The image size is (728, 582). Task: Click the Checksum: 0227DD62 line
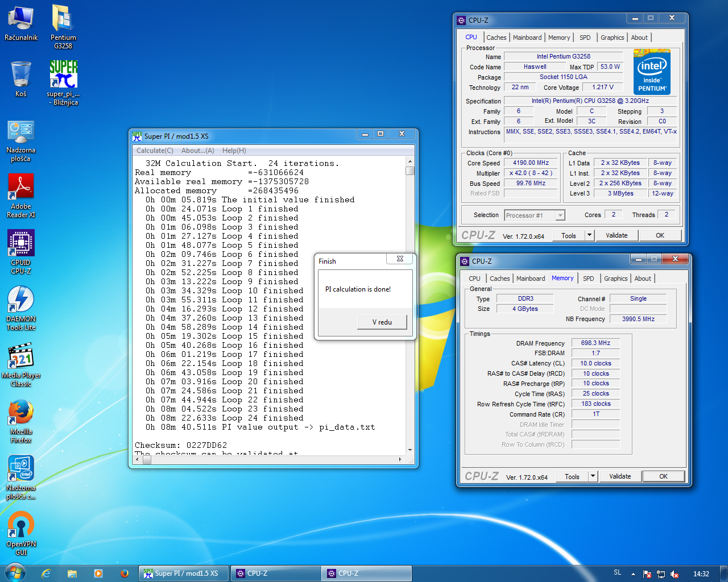181,445
